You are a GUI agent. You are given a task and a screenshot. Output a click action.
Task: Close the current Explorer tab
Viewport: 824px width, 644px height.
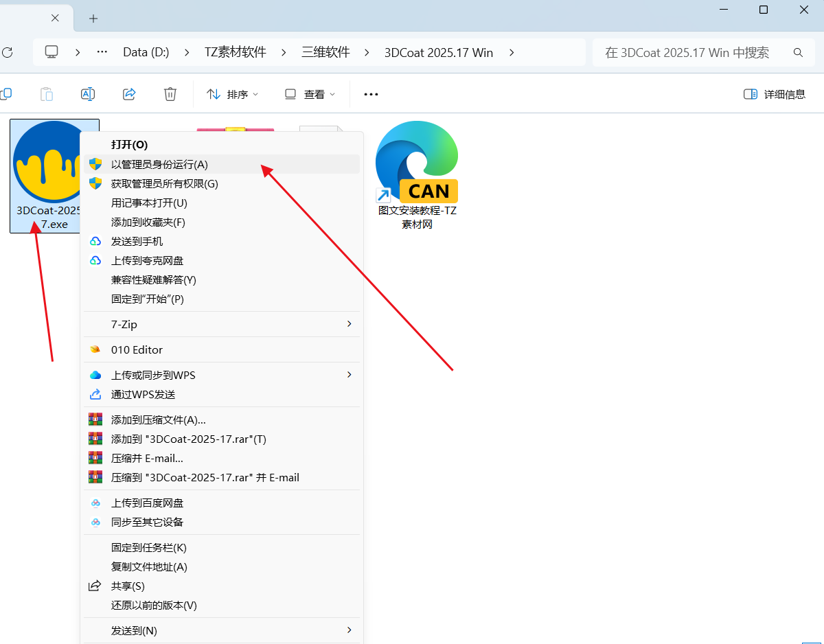55,18
